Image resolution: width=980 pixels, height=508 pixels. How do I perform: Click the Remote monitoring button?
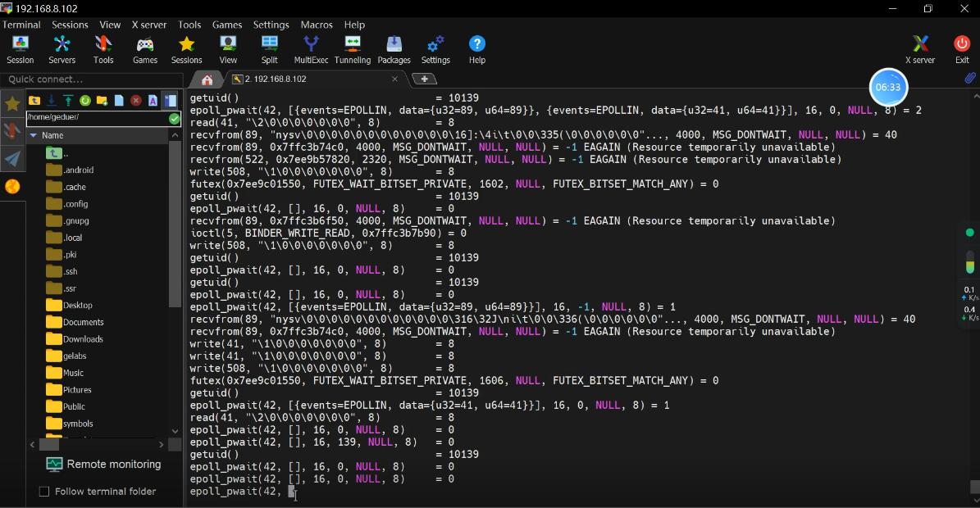pyautogui.click(x=104, y=465)
